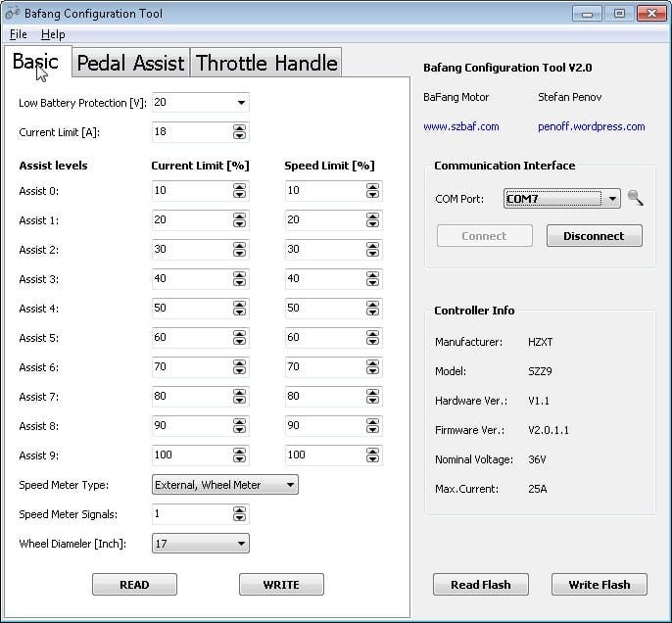The image size is (672, 623).
Task: Open the Speed Meter Type dropdown
Action: click(x=225, y=485)
